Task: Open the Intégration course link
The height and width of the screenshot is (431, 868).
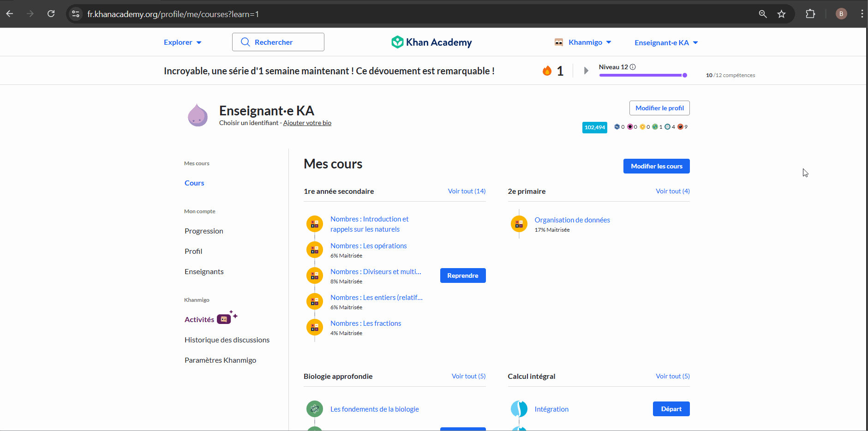Action: (x=551, y=409)
